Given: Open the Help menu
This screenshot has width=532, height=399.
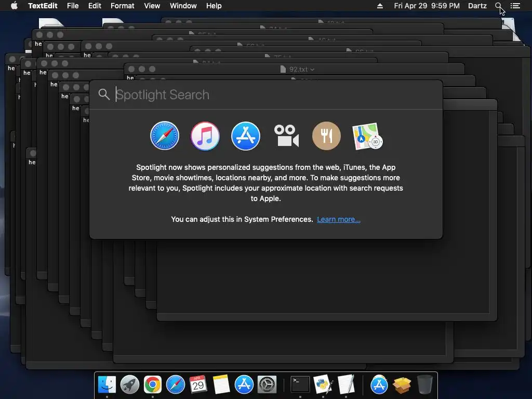Looking at the screenshot, I should 214,6.
